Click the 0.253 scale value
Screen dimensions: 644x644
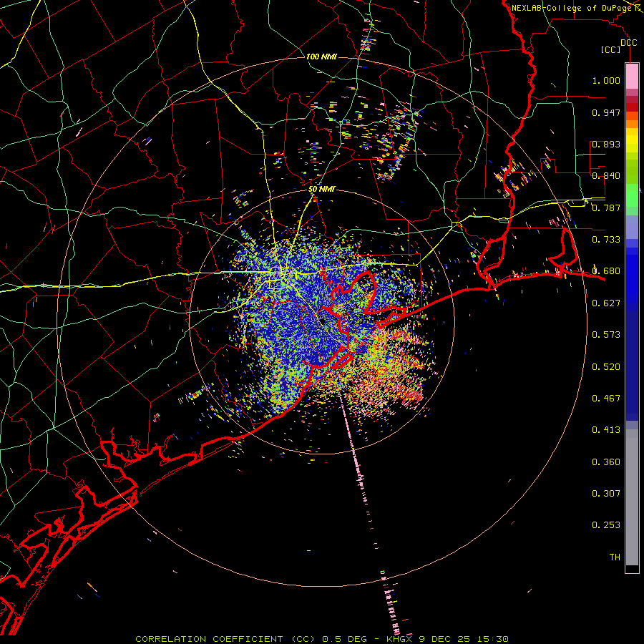(606, 525)
